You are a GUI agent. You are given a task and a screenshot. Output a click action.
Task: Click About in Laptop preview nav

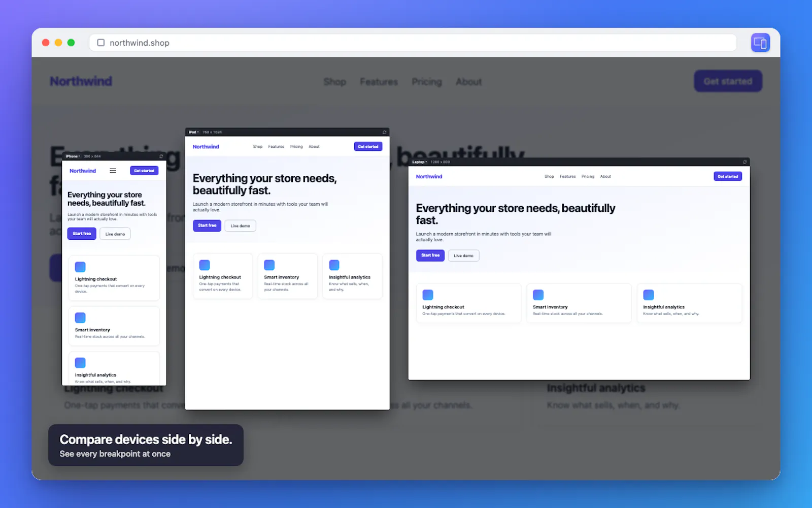605,177
